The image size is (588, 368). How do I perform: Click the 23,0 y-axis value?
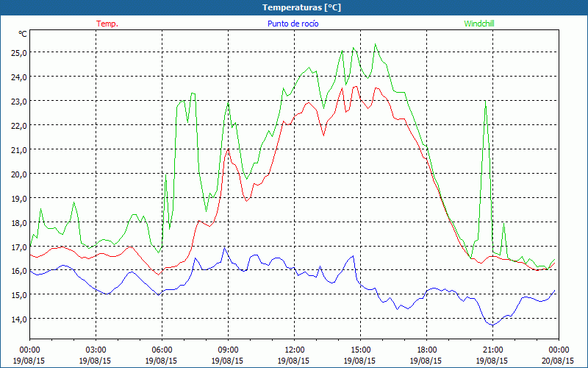(20, 102)
